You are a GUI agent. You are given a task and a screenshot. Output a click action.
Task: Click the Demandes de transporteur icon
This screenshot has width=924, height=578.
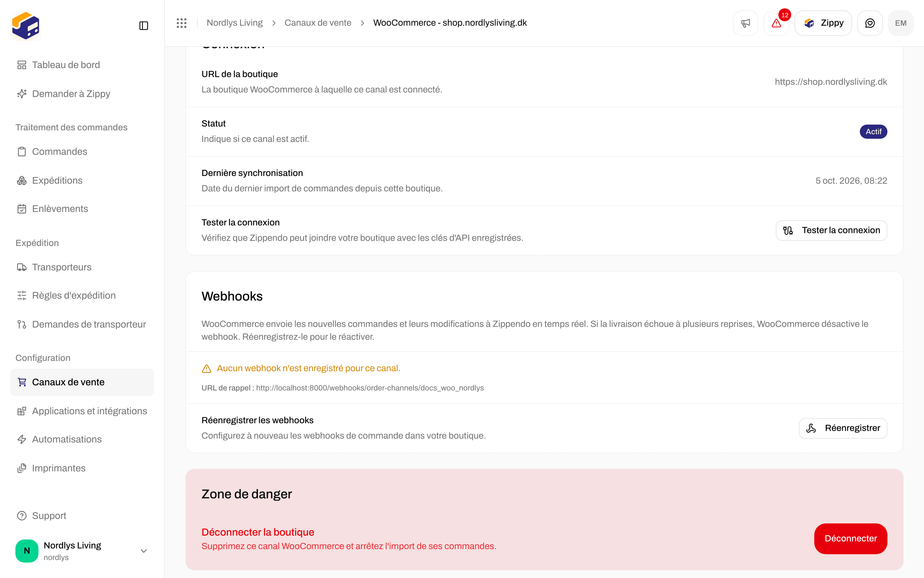point(22,324)
